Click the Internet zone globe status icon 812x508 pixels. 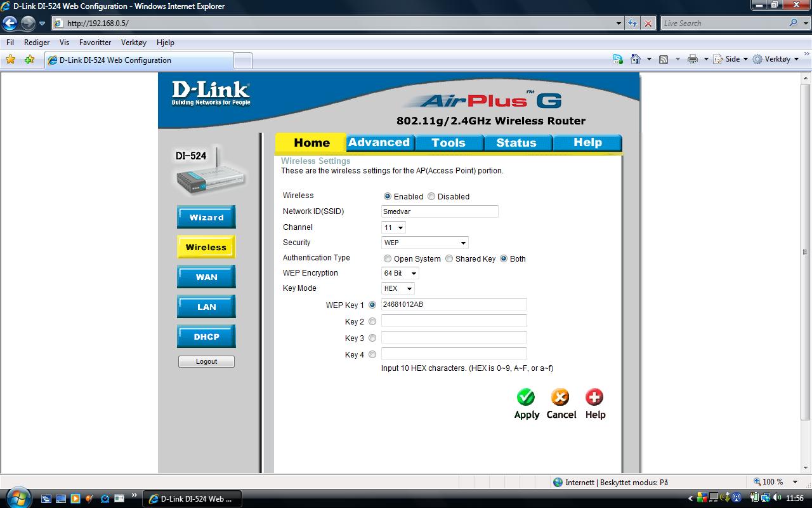tap(558, 483)
